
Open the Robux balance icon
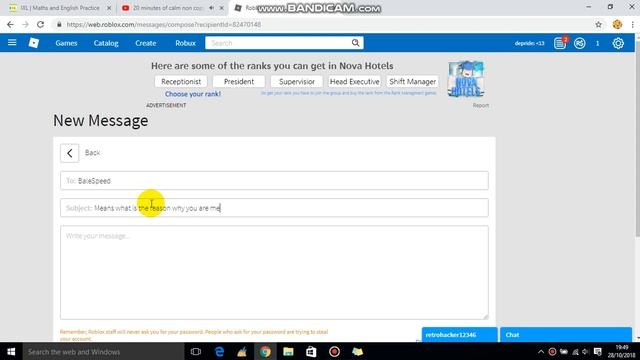580,43
